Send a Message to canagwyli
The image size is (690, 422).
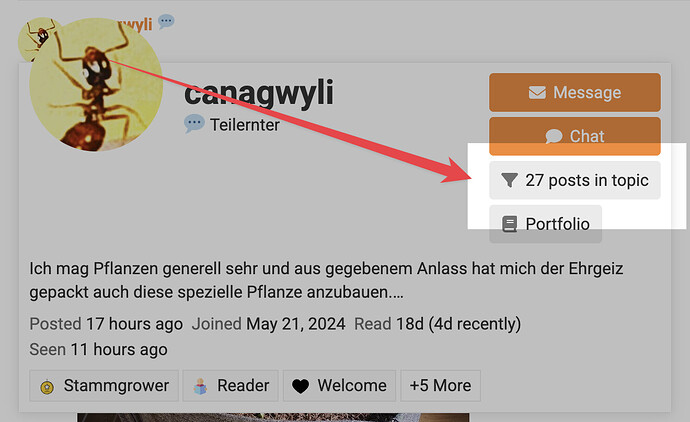point(575,92)
